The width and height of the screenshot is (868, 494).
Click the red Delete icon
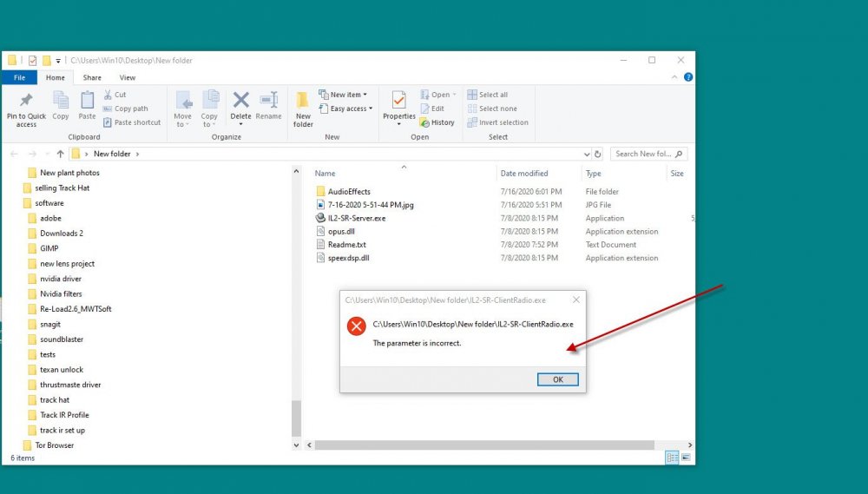[240, 101]
